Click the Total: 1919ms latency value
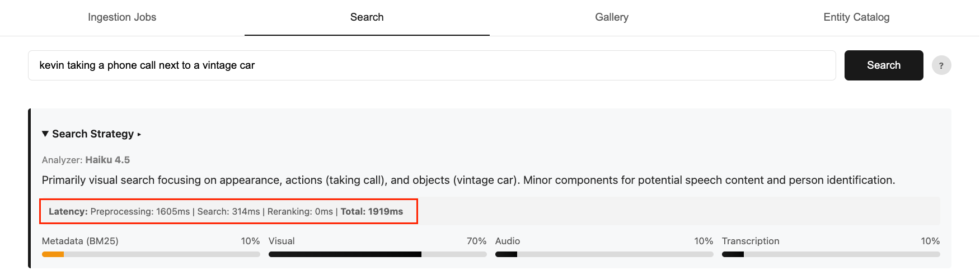 (372, 212)
